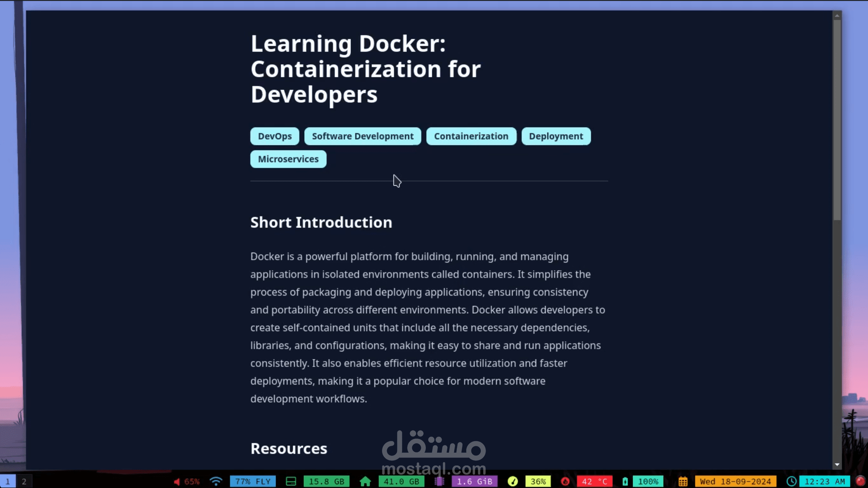The height and width of the screenshot is (488, 868).
Task: Switch to workspace 2
Action: pyautogui.click(x=24, y=481)
